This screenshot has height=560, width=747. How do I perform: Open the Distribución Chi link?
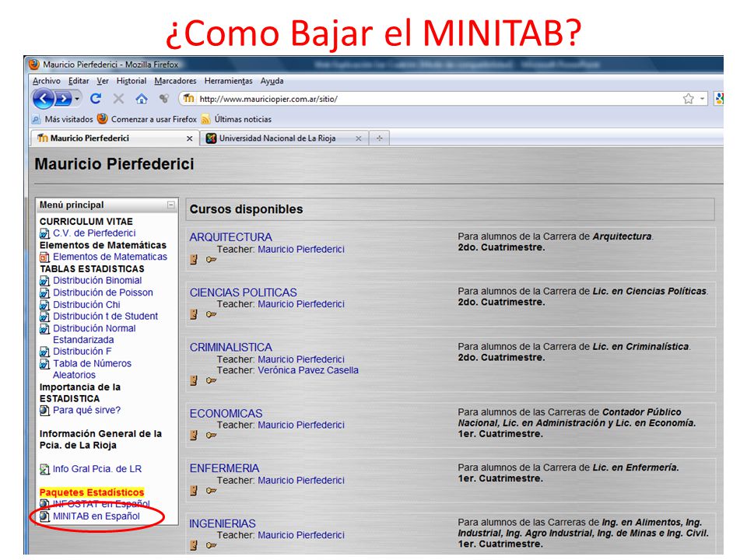[86, 304]
